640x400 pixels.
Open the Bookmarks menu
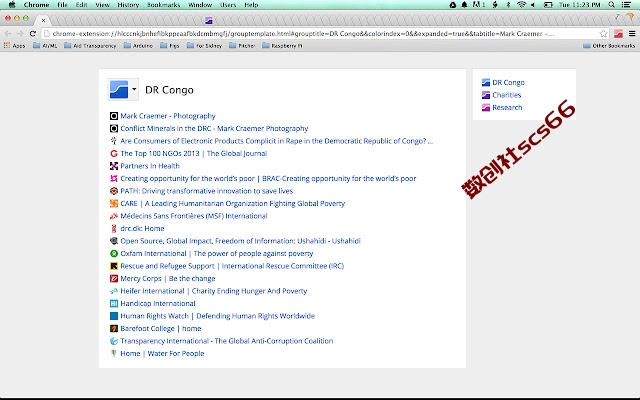[164, 5]
